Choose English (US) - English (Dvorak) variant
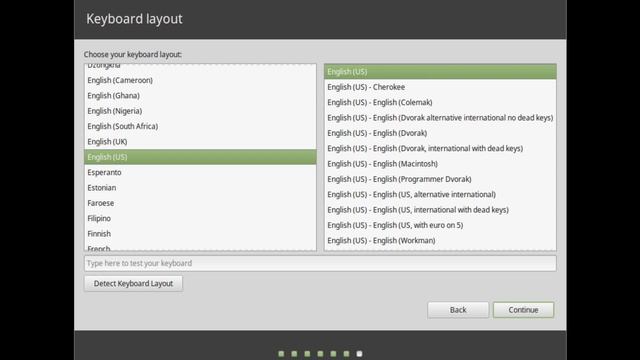The height and width of the screenshot is (360, 640). click(x=440, y=133)
